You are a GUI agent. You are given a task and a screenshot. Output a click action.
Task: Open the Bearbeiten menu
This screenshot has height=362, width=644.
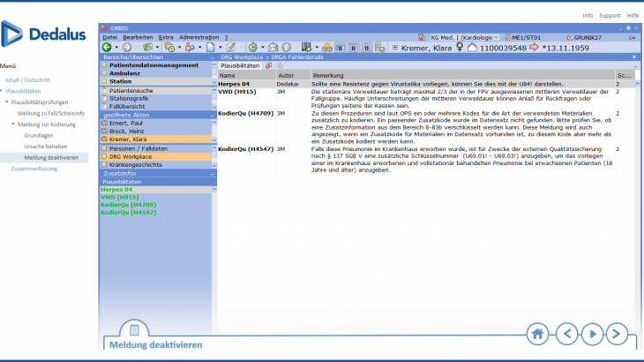point(138,38)
